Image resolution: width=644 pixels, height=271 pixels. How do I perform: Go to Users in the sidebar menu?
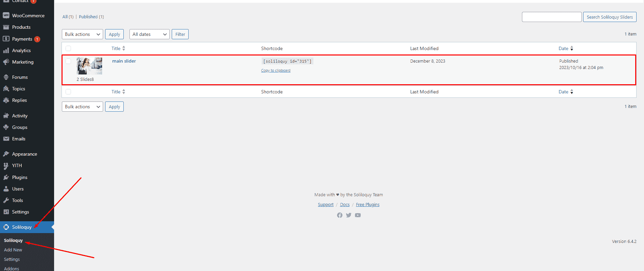(x=18, y=189)
